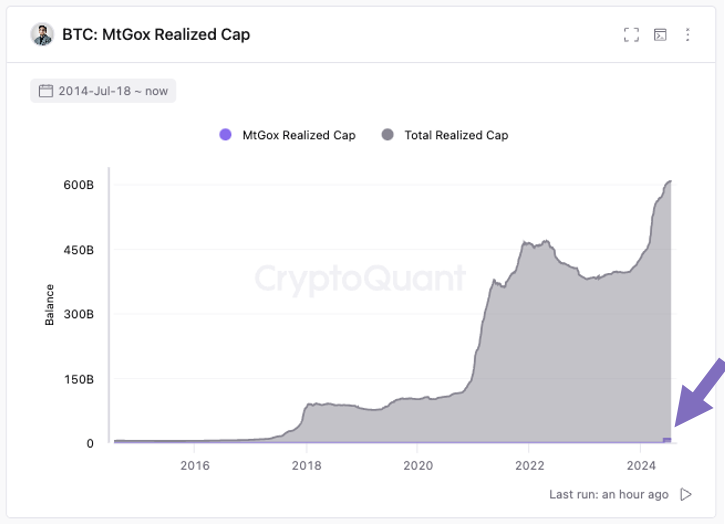Toggle the Total Realized Cap series
Image resolution: width=725 pixels, height=524 pixels.
coord(445,135)
